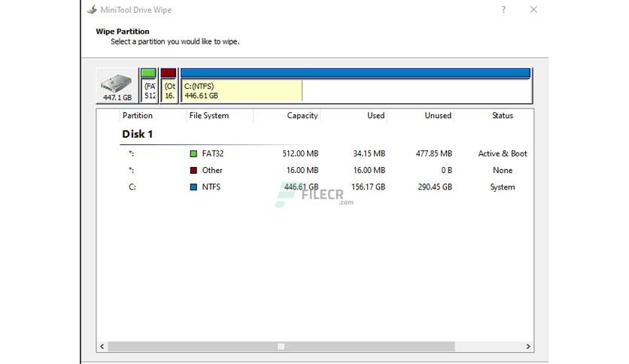Screen dimensions: 629x364
Task: Click the 16.00 MB used value
Action: pos(369,171)
